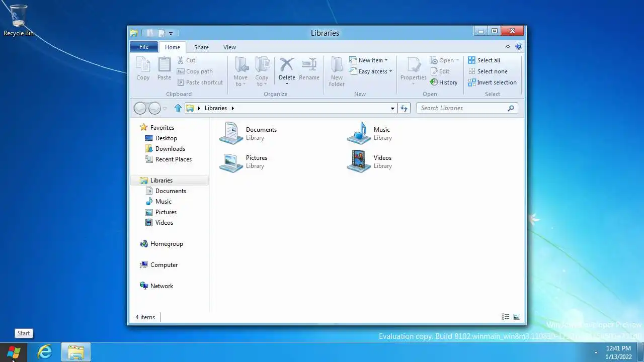Screen dimensions: 644x362
Task: Open the Copy to menu button
Action: click(262, 71)
